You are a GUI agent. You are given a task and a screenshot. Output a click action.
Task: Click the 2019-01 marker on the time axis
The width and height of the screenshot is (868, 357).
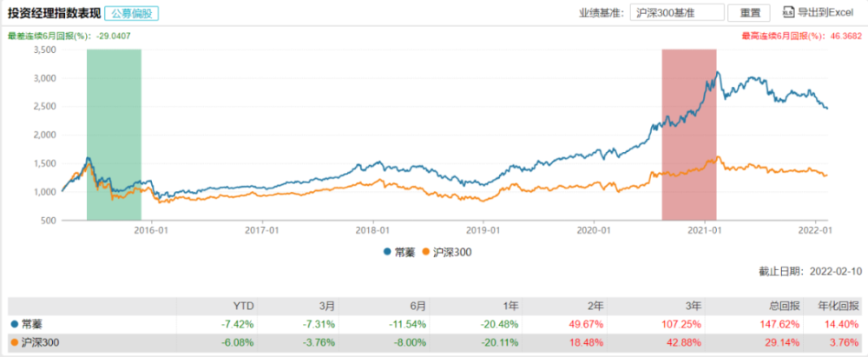(x=483, y=230)
